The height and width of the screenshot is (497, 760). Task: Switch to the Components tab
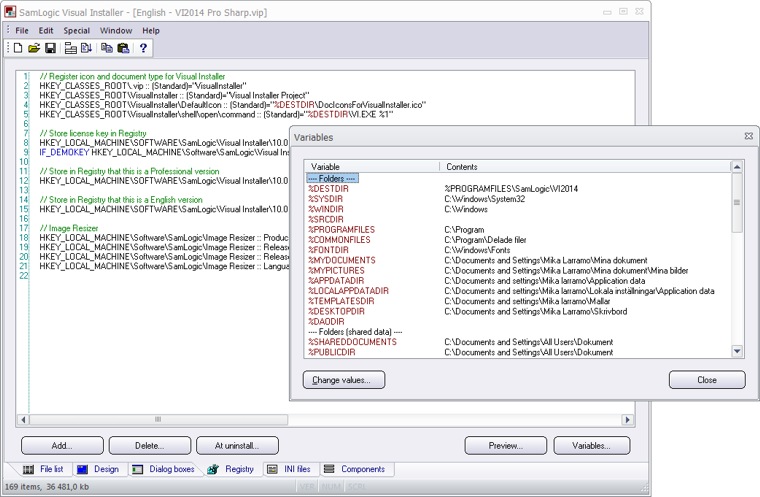point(355,469)
